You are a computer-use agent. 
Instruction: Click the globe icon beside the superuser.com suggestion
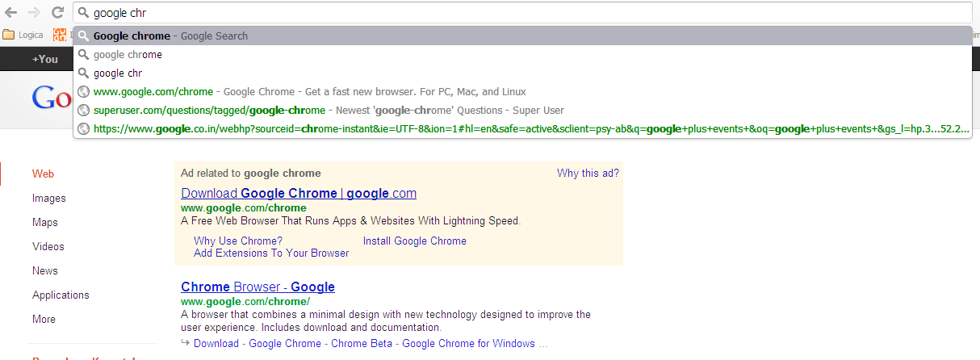pyautogui.click(x=83, y=111)
